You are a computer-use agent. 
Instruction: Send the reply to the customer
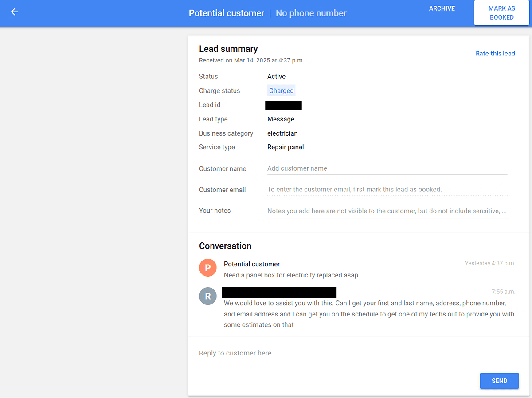tap(499, 381)
